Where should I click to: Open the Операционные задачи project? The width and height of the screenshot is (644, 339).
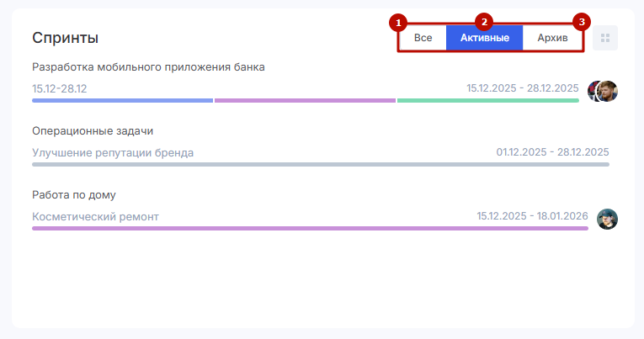pos(93,131)
